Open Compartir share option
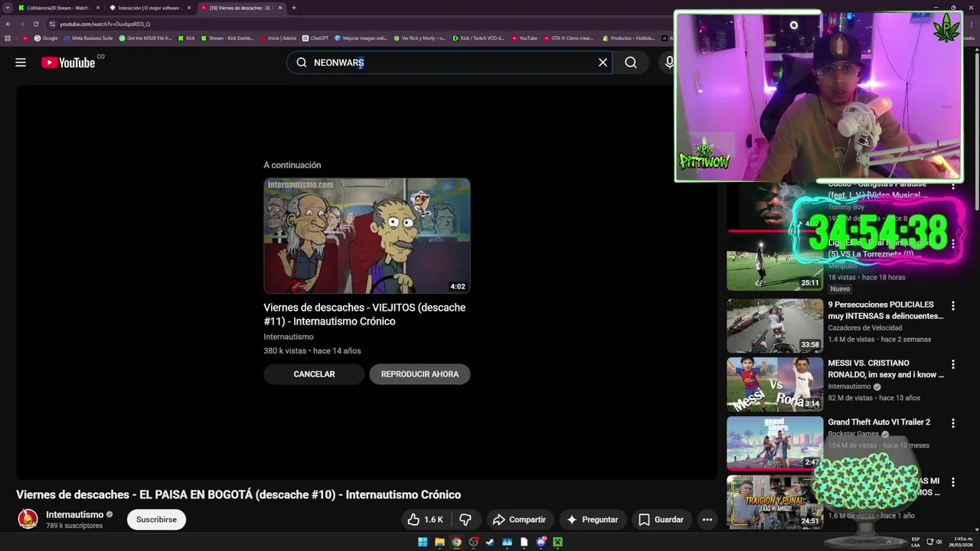 (519, 520)
